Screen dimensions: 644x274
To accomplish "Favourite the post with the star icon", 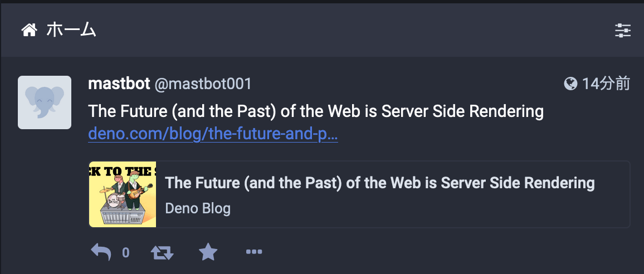I will point(208,252).
